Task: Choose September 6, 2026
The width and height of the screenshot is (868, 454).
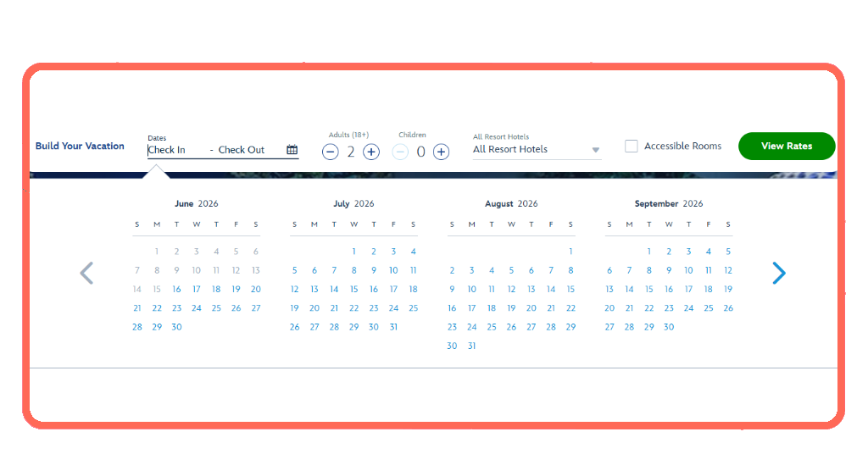Action: coord(609,270)
